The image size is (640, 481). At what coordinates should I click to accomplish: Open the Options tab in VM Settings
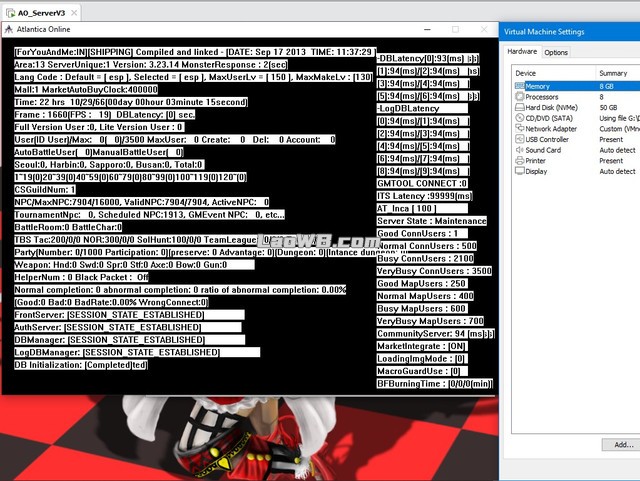click(x=556, y=52)
